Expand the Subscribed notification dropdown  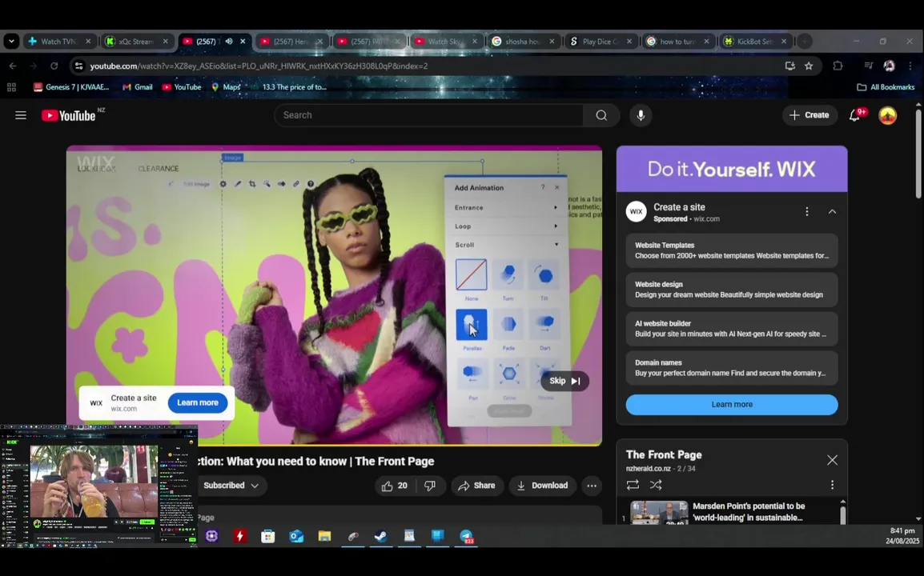point(231,486)
